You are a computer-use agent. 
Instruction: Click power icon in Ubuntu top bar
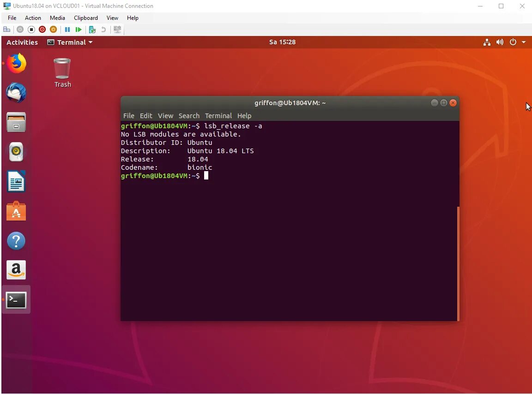tap(513, 42)
